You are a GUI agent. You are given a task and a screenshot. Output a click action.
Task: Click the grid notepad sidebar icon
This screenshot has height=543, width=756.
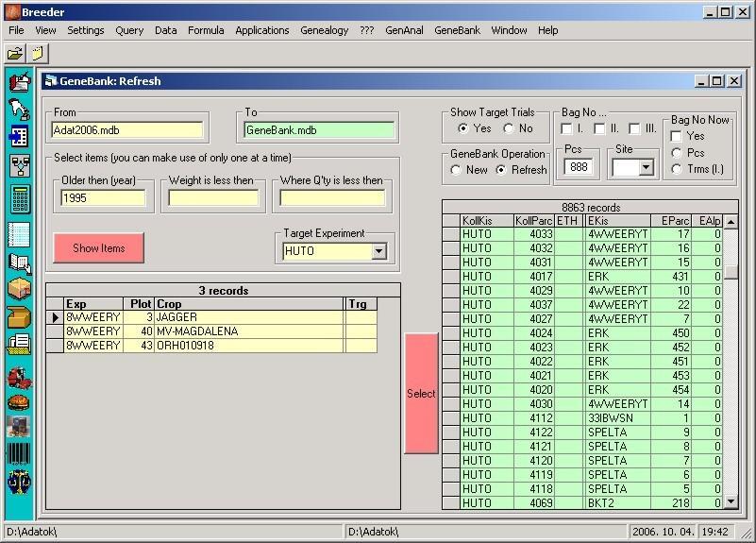pyautogui.click(x=20, y=235)
